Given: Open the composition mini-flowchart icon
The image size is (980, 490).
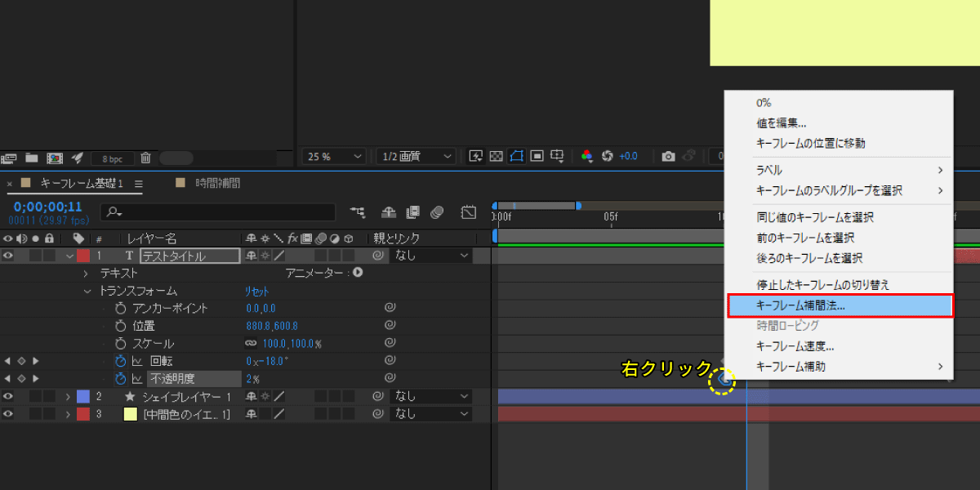Looking at the screenshot, I should coord(358,212).
